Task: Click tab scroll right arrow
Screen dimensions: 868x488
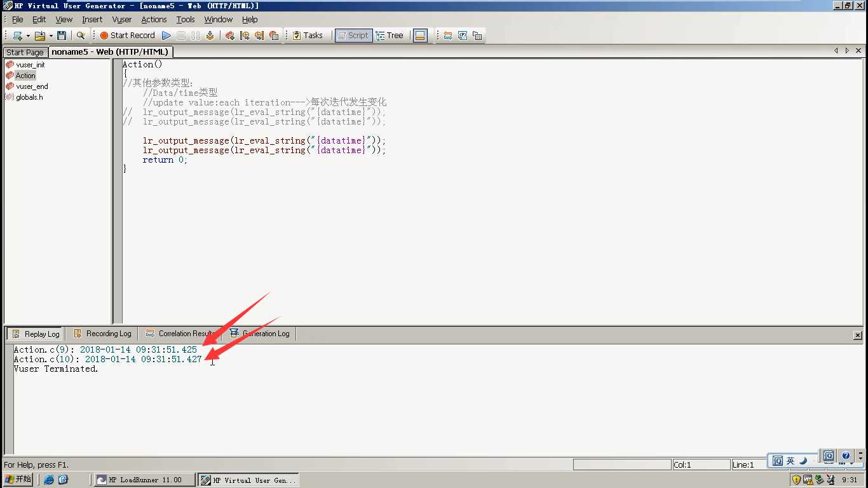Action: tap(847, 51)
